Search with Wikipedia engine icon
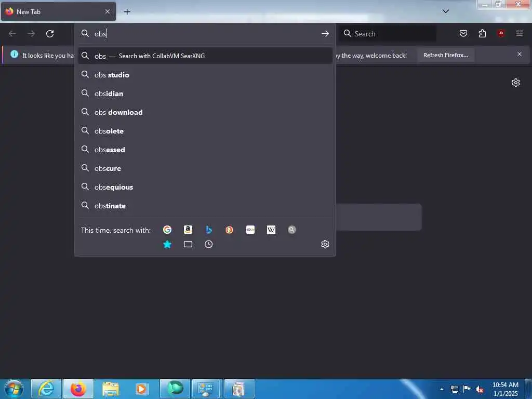The height and width of the screenshot is (399, 532). (x=271, y=230)
